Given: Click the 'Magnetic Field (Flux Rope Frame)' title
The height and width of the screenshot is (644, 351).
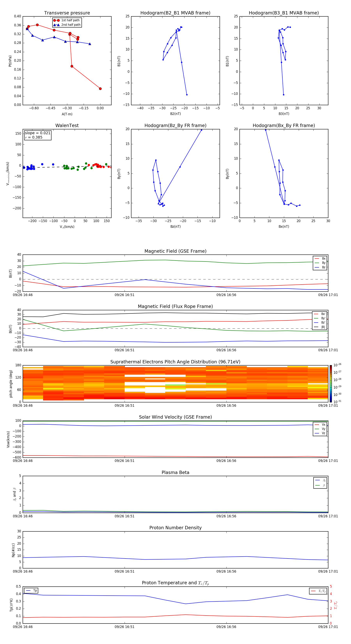Looking at the screenshot, I should (x=175, y=307).
